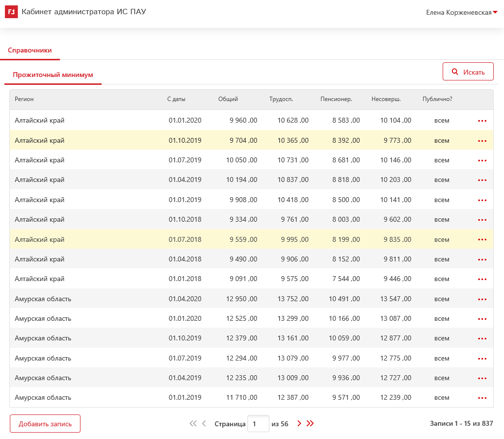Screen dimensions: 504x439
Task: Open actions menu for Алтайский край 01.10.2019
Action: [x=482, y=141]
